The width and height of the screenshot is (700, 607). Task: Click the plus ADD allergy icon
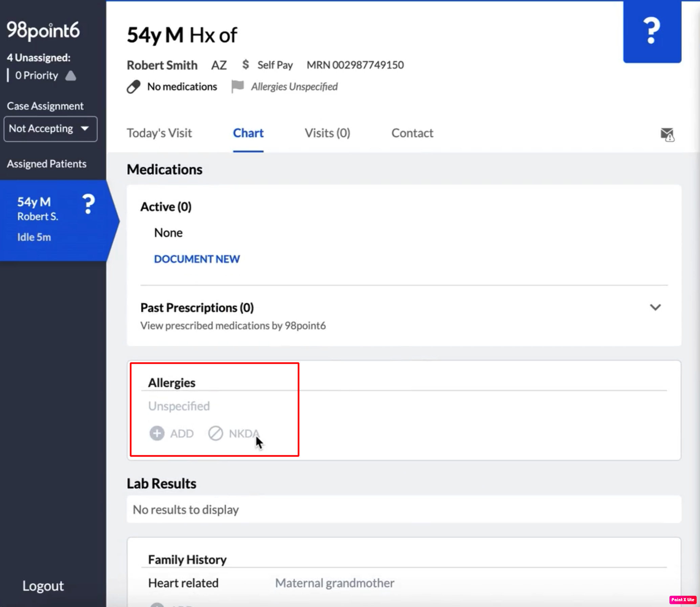(x=157, y=433)
